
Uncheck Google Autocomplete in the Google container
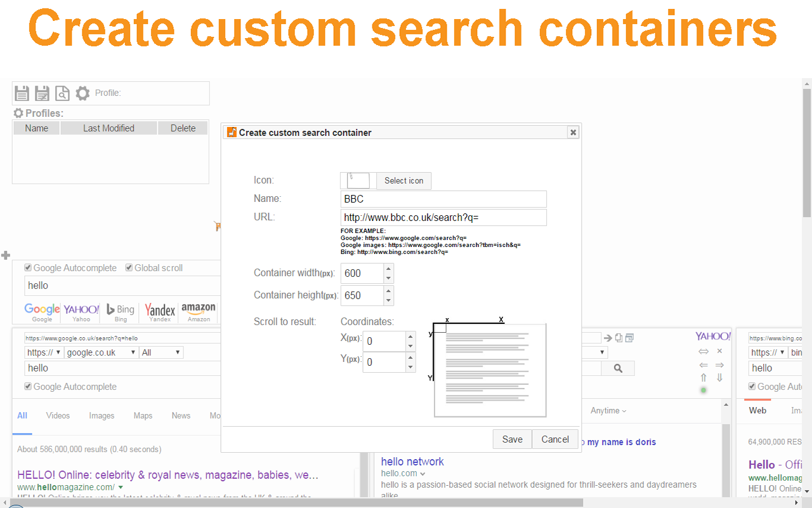tap(27, 386)
